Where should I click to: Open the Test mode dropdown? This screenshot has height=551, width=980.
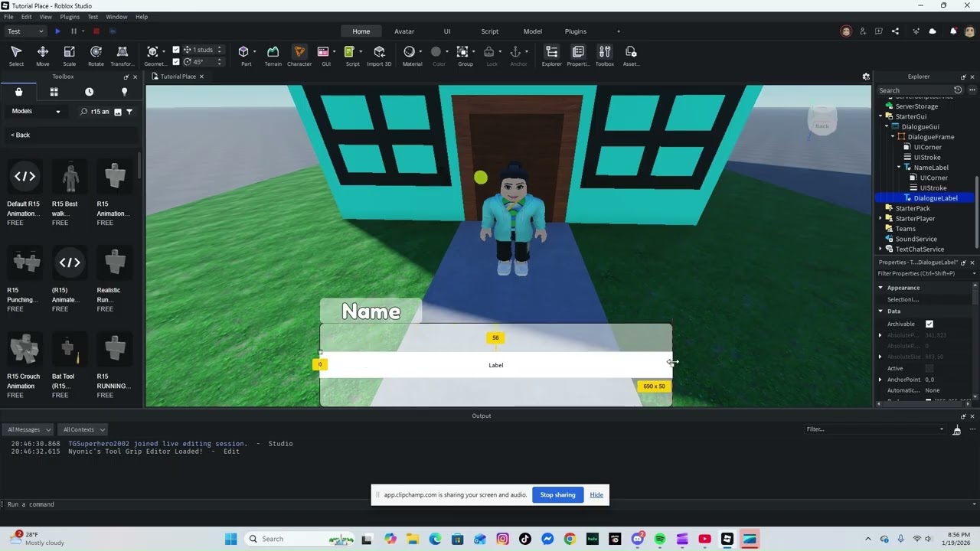pyautogui.click(x=25, y=31)
